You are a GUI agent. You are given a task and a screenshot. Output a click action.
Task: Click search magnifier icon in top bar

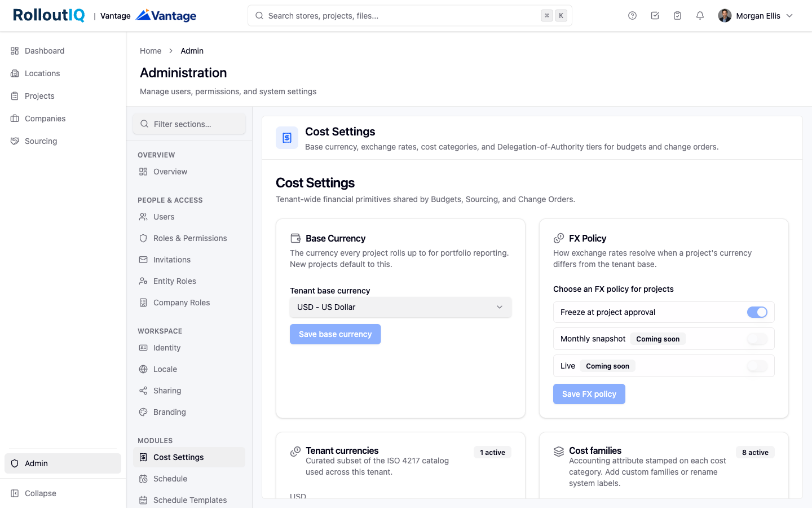pyautogui.click(x=259, y=16)
